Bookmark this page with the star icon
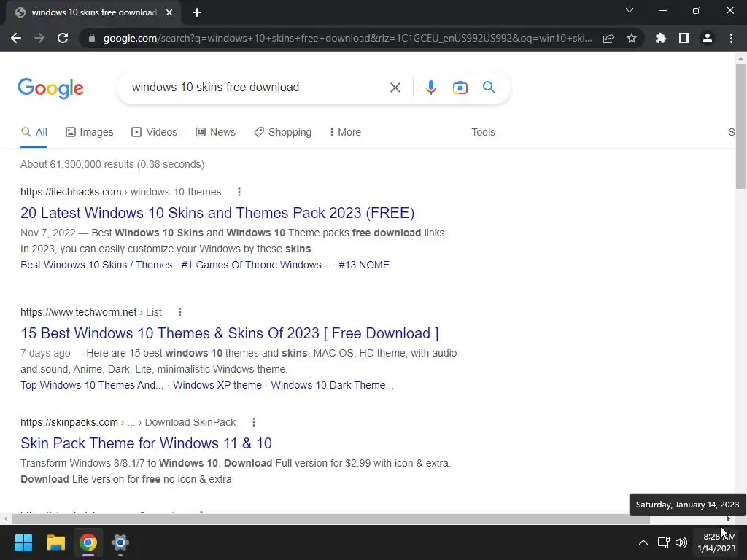747x560 pixels. 632,38
